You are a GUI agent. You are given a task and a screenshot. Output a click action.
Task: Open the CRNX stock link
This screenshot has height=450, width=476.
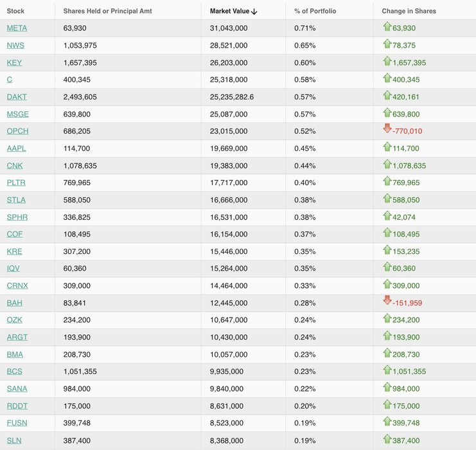click(17, 285)
